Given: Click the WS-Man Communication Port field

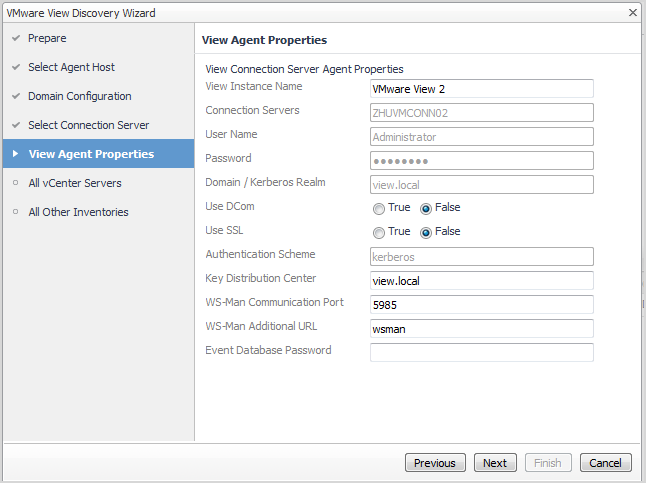Looking at the screenshot, I should [481, 304].
